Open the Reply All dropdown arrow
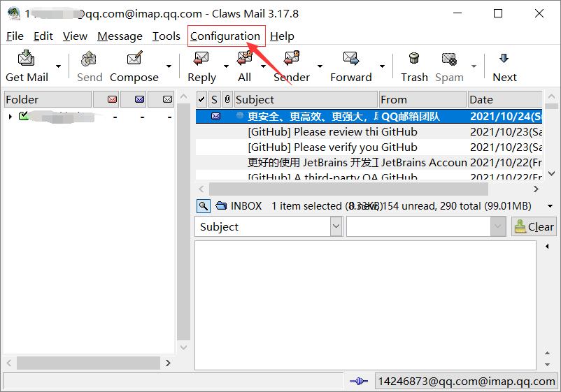The width and height of the screenshot is (561, 392). coord(263,66)
